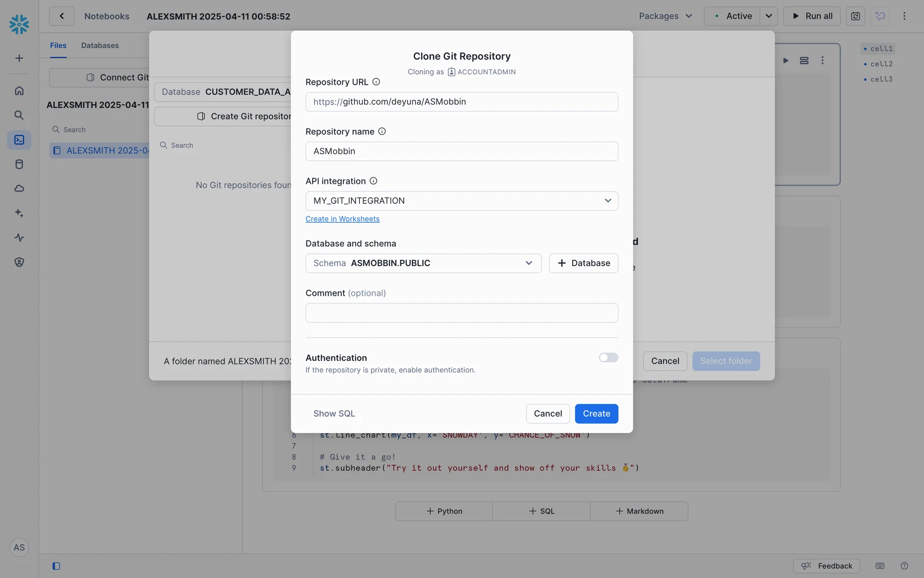Open Projects worksheets icon in sidebar
This screenshot has height=578, width=924.
[19, 140]
